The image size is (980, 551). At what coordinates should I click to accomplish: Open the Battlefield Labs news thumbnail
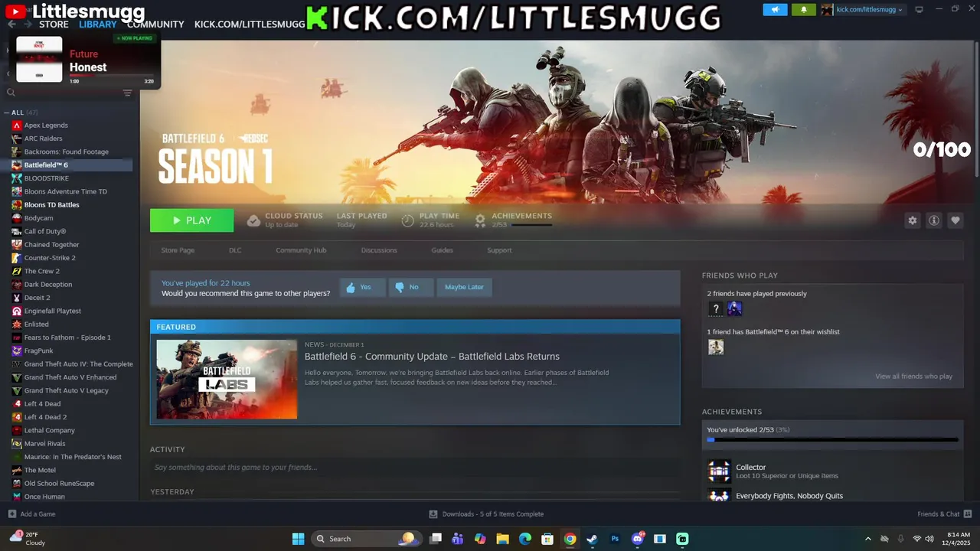pos(227,380)
